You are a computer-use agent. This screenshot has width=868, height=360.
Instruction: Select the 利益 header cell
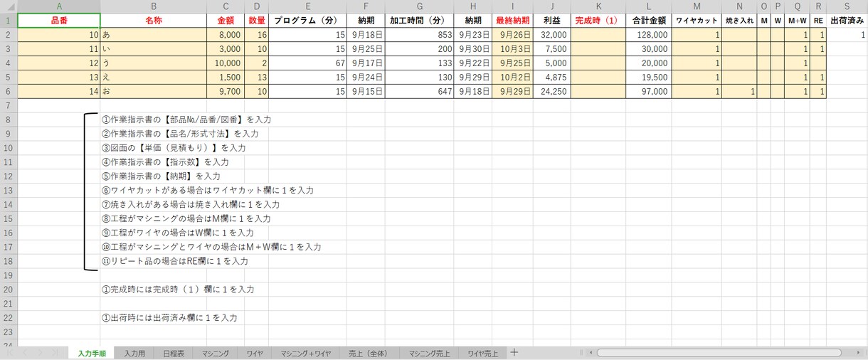click(551, 21)
